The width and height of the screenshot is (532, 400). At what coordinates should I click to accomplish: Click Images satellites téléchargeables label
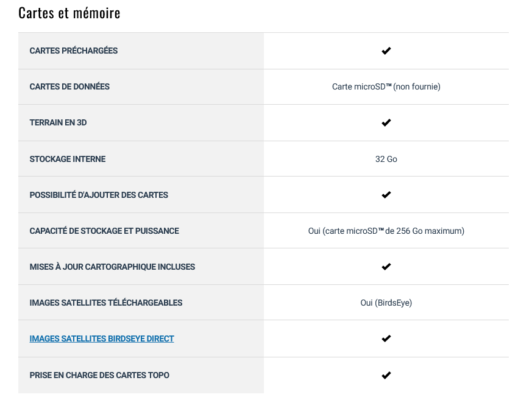point(106,303)
